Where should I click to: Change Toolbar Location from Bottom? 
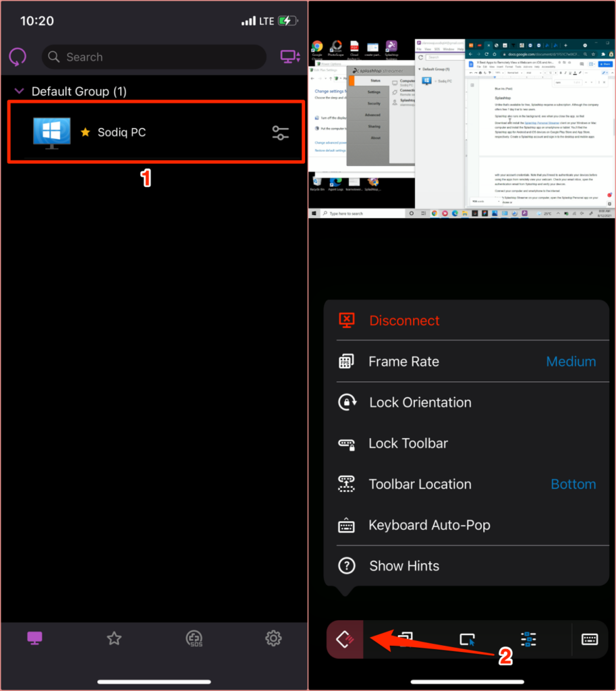pos(573,485)
